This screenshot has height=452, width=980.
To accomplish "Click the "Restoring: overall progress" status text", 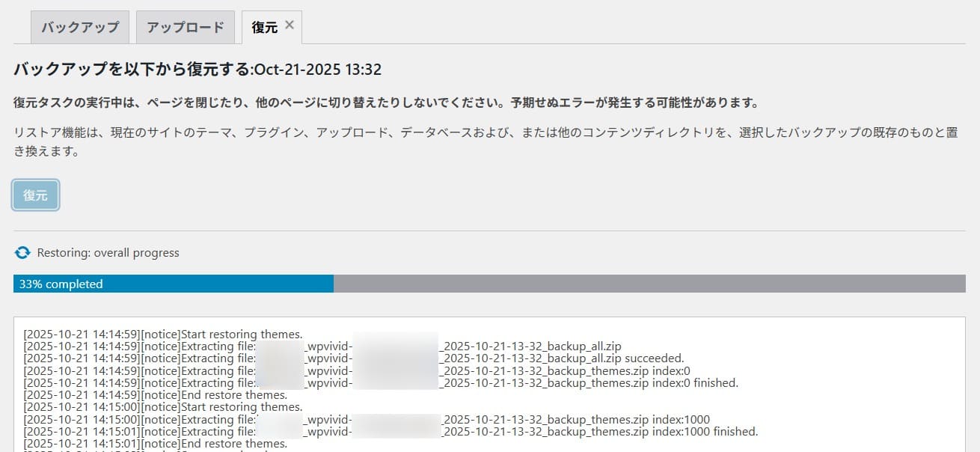I will click(x=108, y=253).
